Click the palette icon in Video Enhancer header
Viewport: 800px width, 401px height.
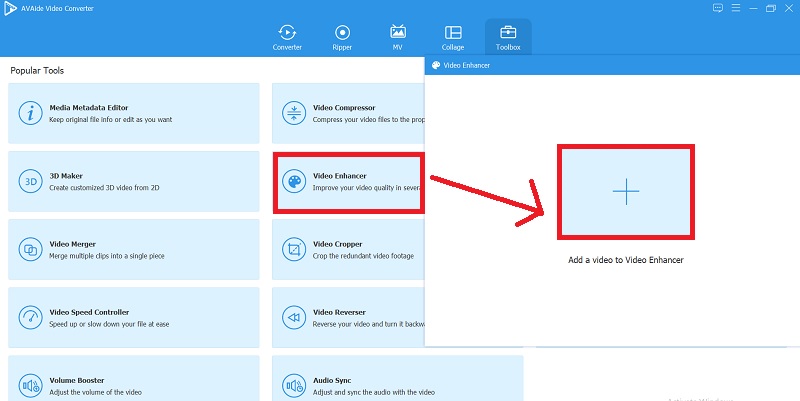point(436,65)
